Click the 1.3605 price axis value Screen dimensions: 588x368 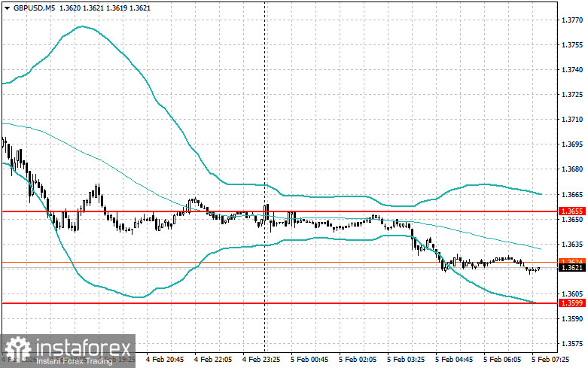tap(573, 294)
